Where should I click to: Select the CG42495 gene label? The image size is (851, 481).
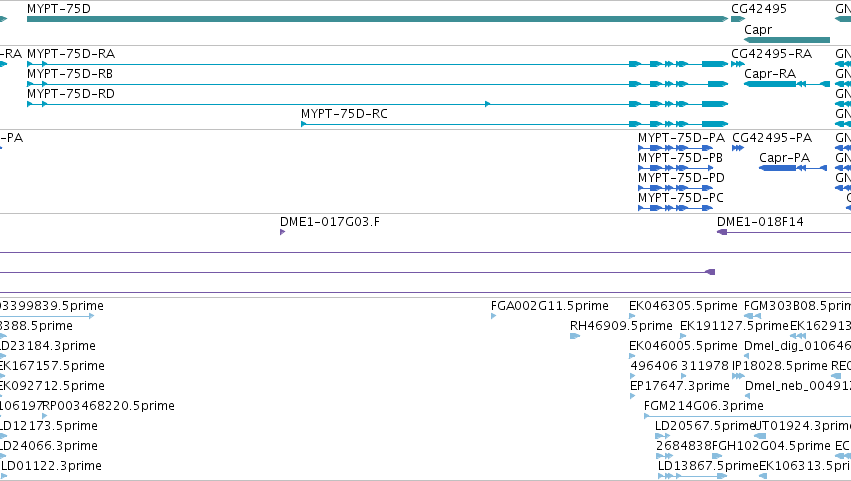(758, 9)
